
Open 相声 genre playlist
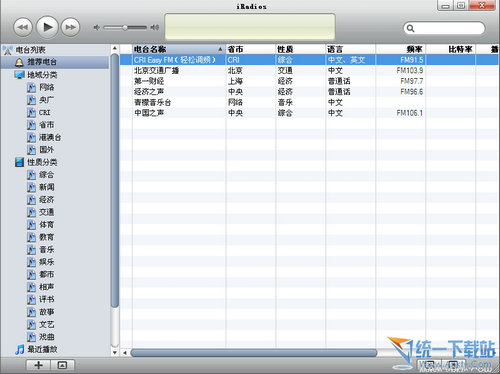coord(47,287)
